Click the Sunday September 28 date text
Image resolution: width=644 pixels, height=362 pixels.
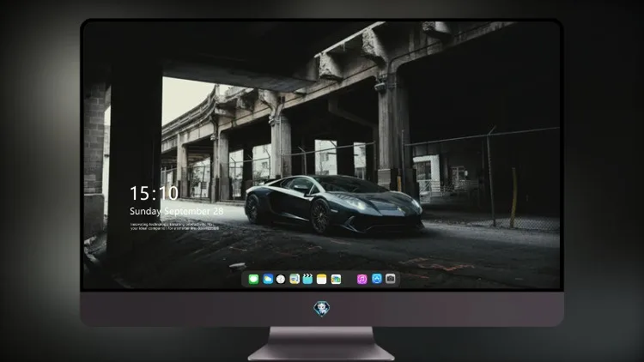[177, 211]
